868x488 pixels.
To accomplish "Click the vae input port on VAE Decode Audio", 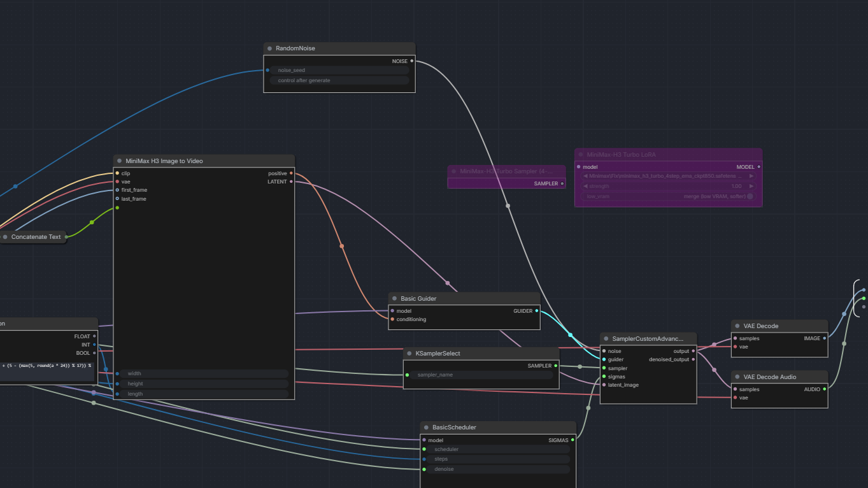I will (x=735, y=398).
